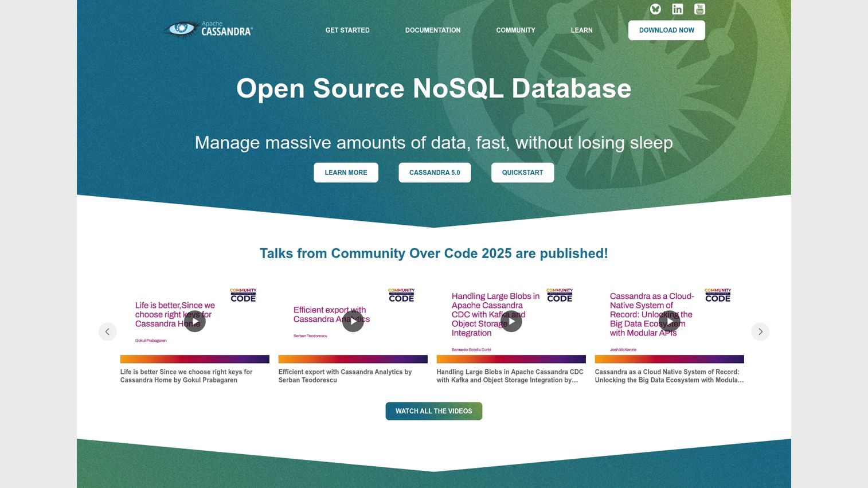Advance the video carousel with right arrow

[760, 331]
